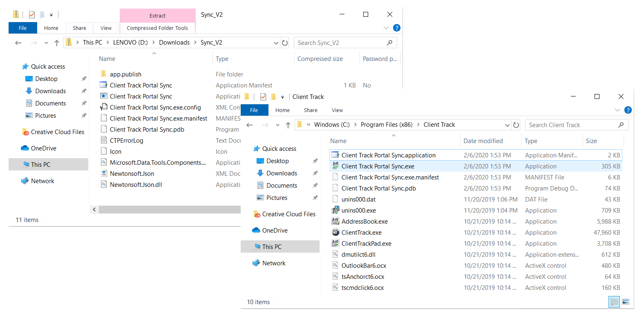Open Home tab in Sync_V2 window
This screenshot has width=644, height=316.
click(51, 28)
